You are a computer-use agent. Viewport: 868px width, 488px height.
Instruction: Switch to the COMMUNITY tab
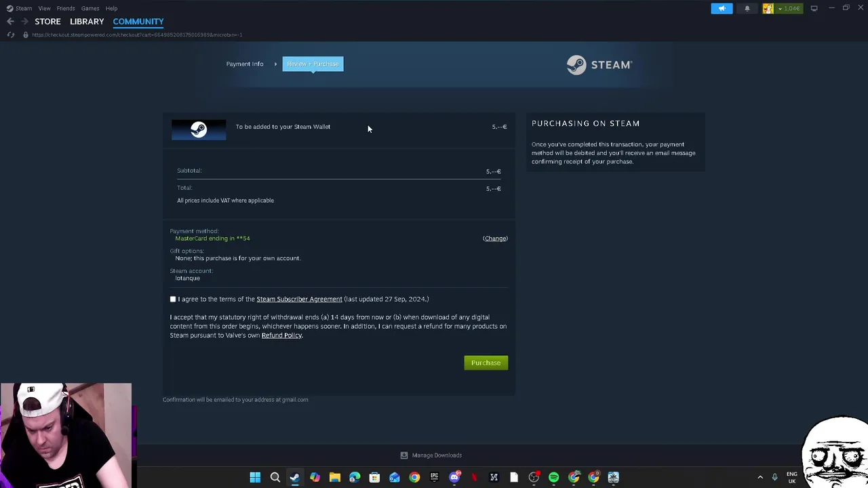(138, 22)
